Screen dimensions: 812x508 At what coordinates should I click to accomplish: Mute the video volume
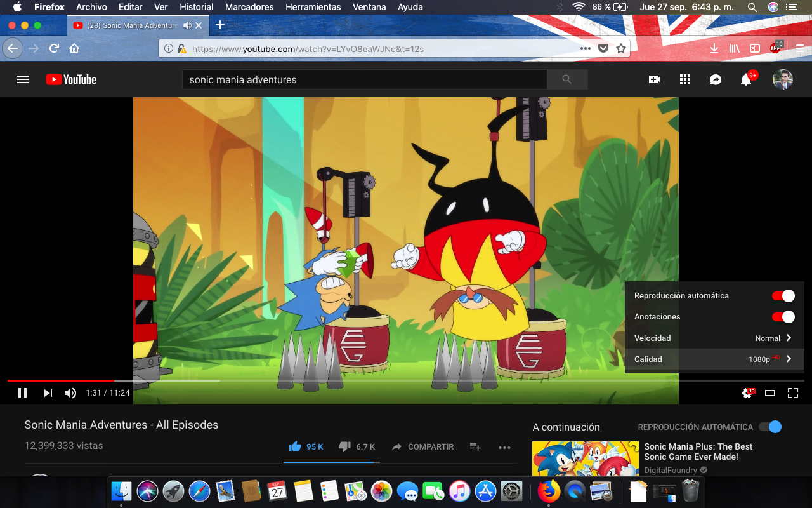[x=70, y=393]
